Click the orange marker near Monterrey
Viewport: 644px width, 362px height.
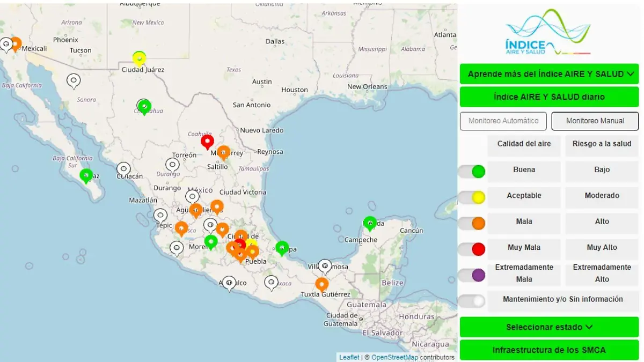pos(224,152)
